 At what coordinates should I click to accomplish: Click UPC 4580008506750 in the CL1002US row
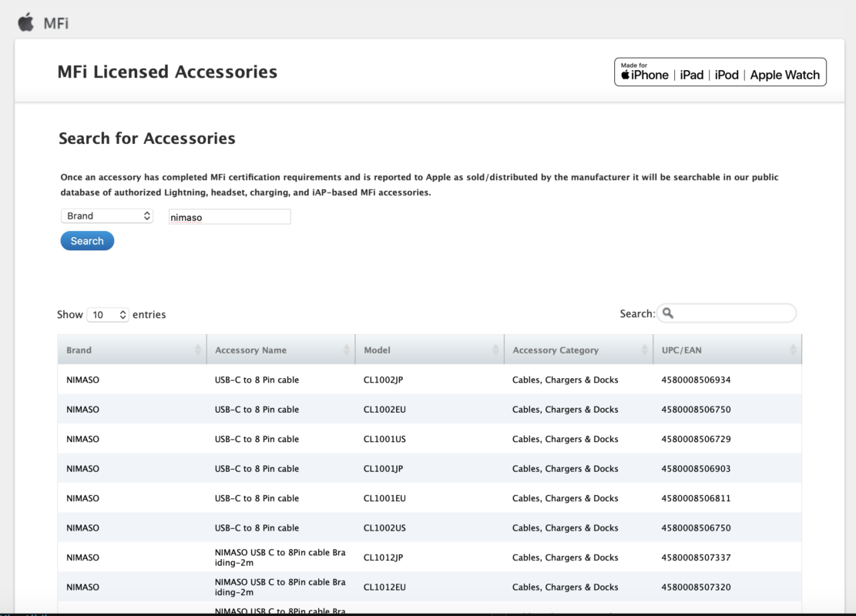click(696, 527)
